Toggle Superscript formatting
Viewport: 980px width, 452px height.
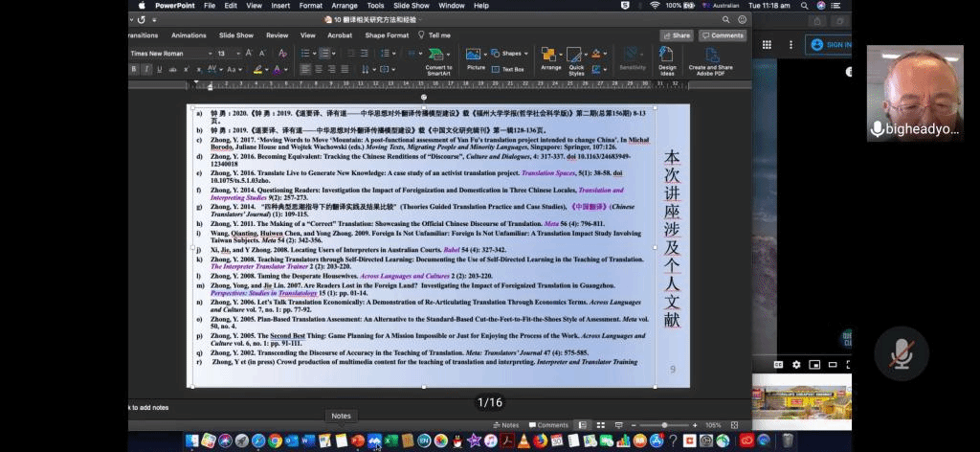[187, 69]
